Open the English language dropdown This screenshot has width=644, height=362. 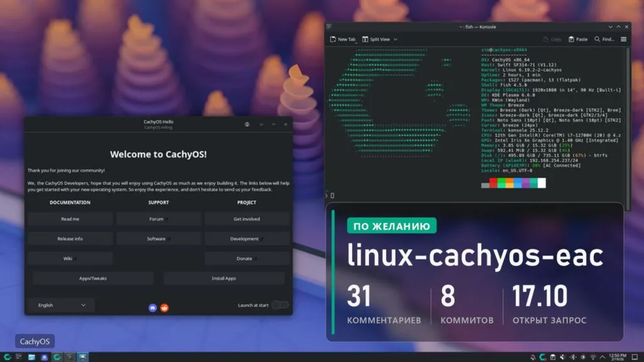click(x=61, y=305)
